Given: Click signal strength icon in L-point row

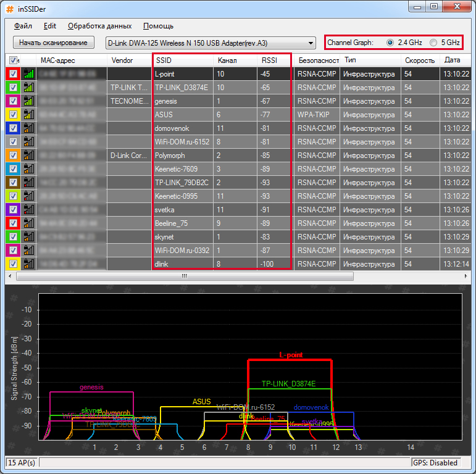Looking at the screenshot, I should 29,73.
